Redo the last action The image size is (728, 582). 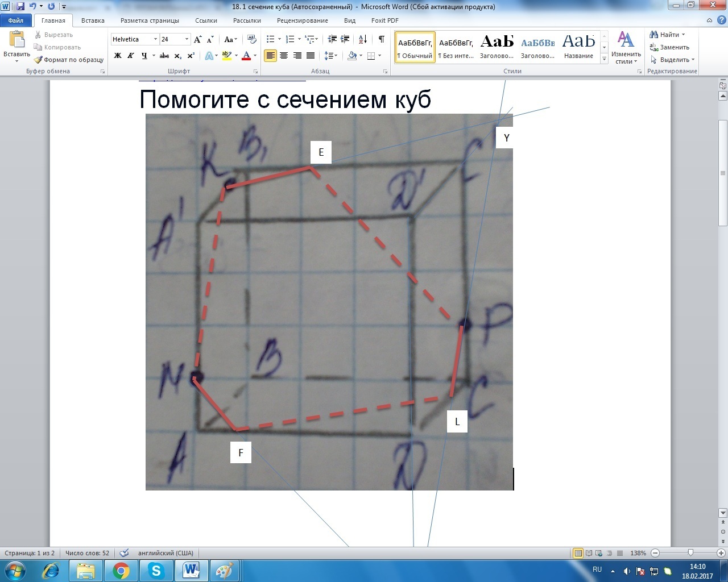(x=52, y=7)
